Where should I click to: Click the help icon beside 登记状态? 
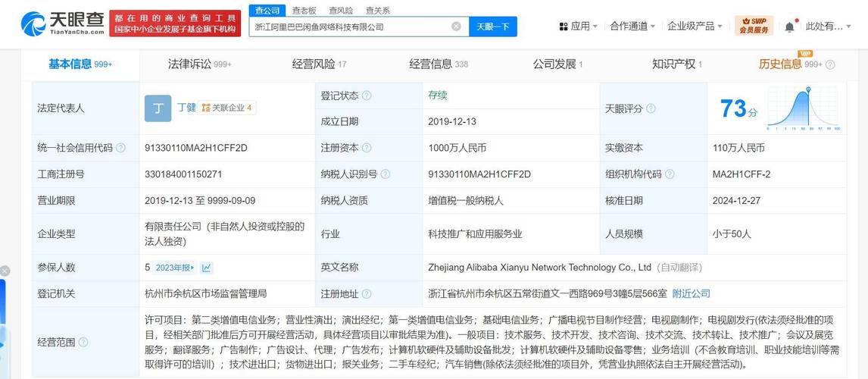[367, 96]
